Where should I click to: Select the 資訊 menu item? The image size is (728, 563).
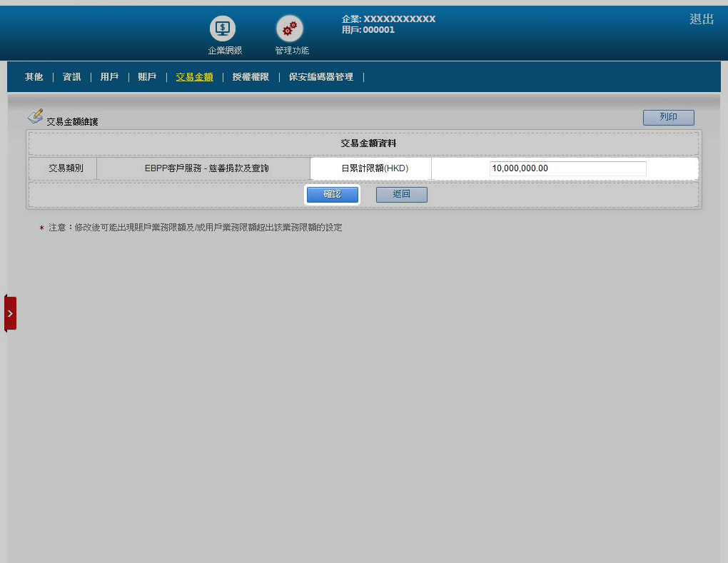tap(71, 77)
